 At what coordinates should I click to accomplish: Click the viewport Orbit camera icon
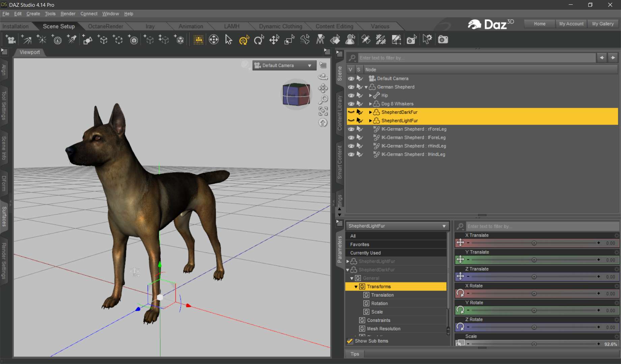tap(323, 77)
